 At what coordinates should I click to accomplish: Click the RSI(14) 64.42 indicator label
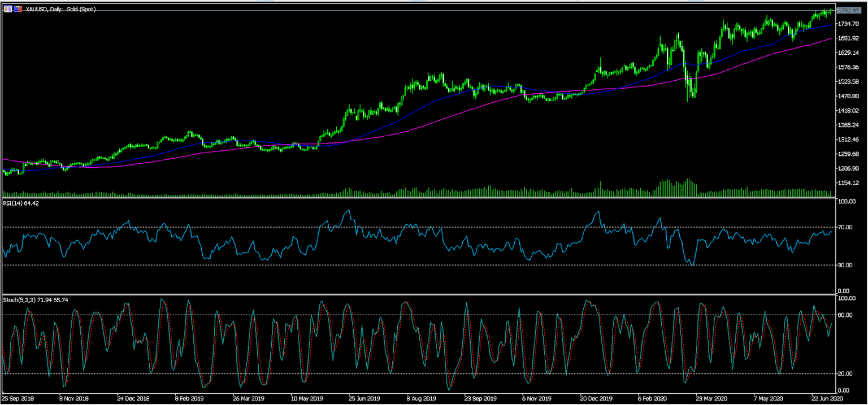point(20,203)
